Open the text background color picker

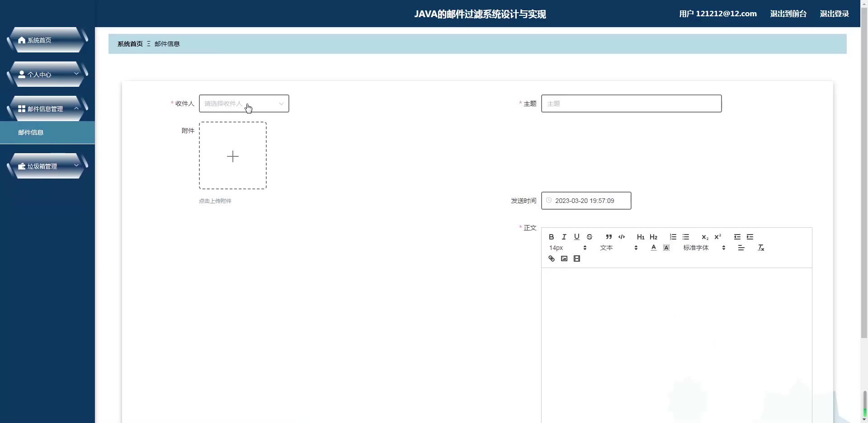666,248
